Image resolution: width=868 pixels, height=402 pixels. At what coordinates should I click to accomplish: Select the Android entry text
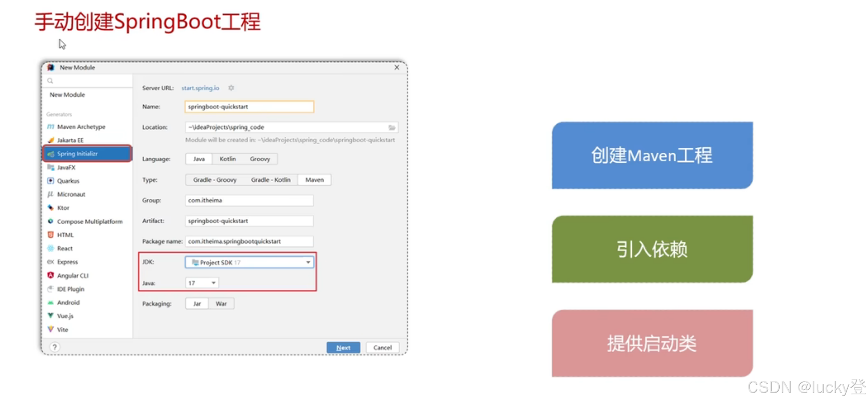[x=68, y=303]
